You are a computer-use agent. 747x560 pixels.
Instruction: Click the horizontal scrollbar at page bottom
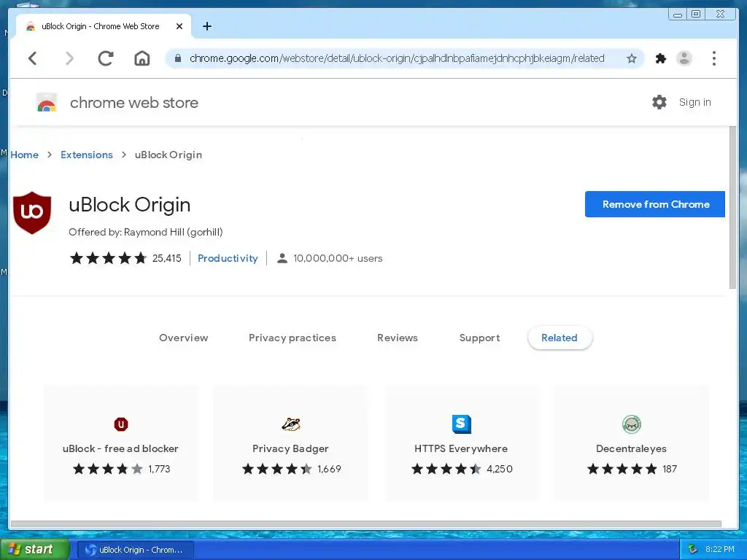pyautogui.click(x=366, y=524)
